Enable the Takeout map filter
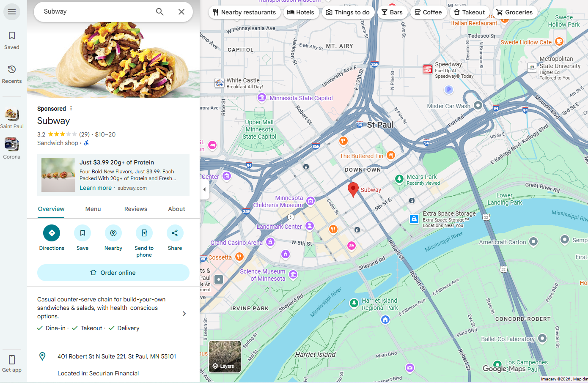 coord(469,12)
